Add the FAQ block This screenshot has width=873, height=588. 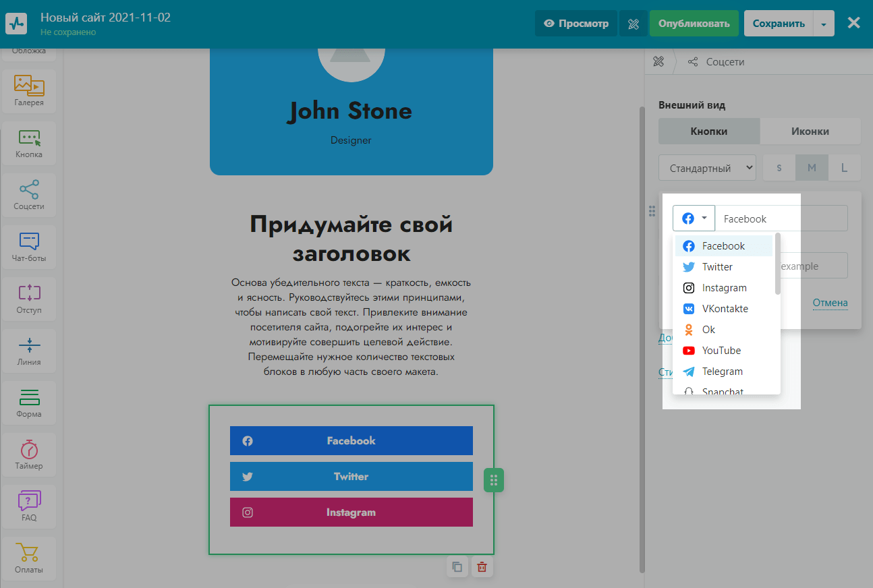(29, 506)
